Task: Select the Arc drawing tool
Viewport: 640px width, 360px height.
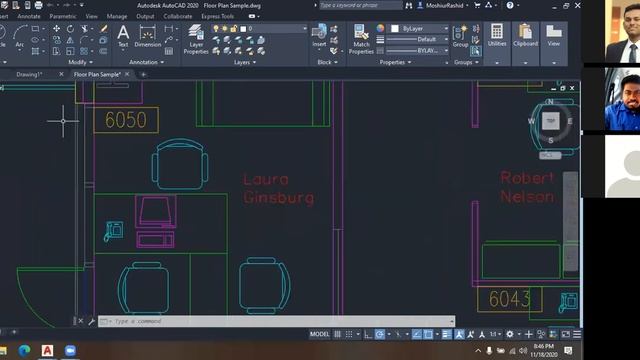Action: coord(19,36)
